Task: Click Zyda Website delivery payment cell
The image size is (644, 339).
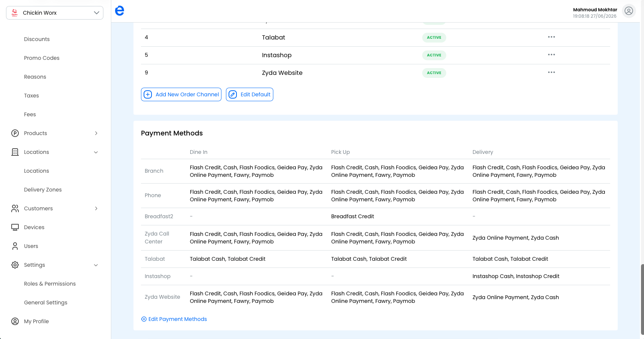Action: pos(516,297)
